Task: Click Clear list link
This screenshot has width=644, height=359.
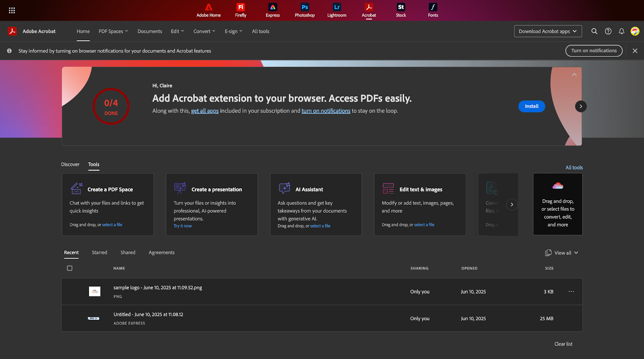Action: 563,344
